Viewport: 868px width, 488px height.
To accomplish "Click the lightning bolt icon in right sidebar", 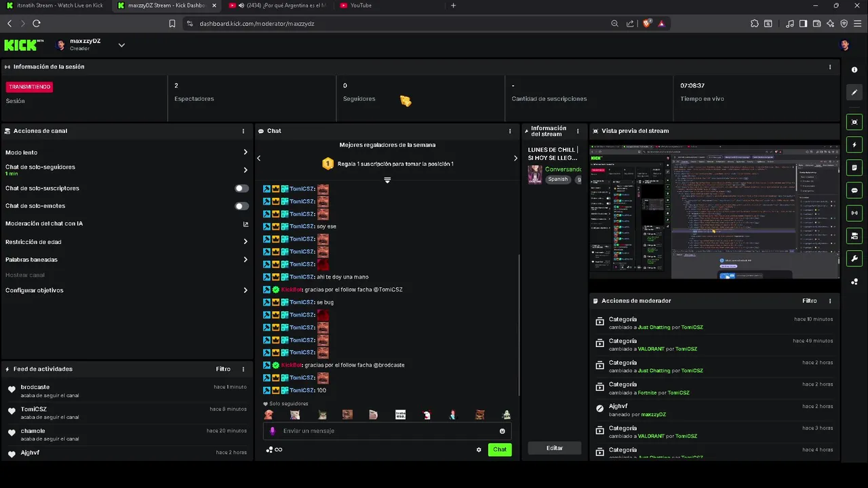I will (x=854, y=145).
